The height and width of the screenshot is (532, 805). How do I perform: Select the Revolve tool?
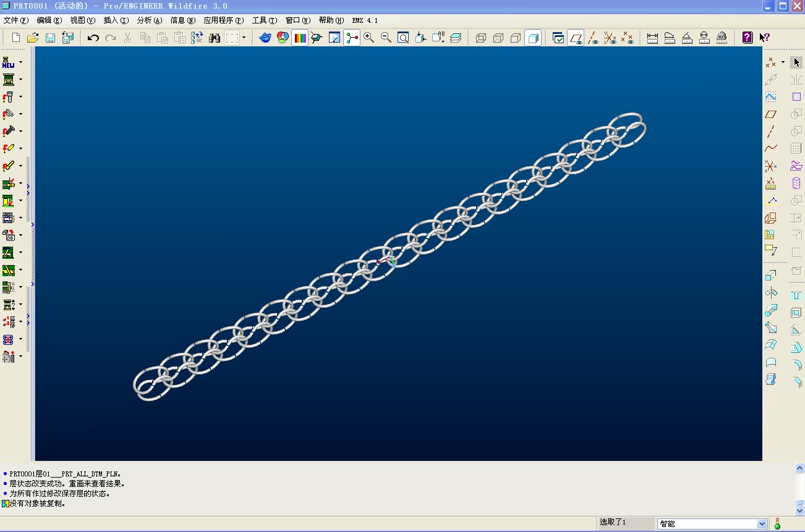point(770,293)
